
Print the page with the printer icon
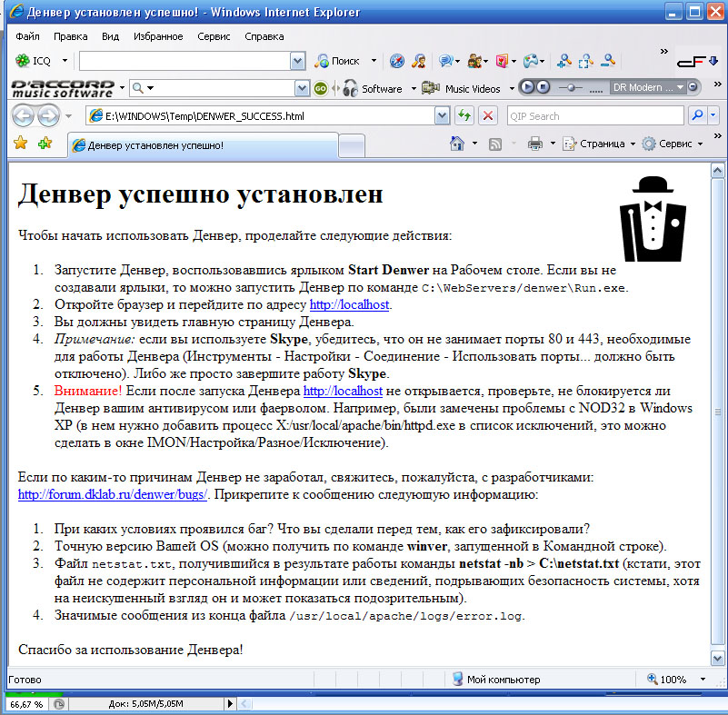pyautogui.click(x=535, y=144)
